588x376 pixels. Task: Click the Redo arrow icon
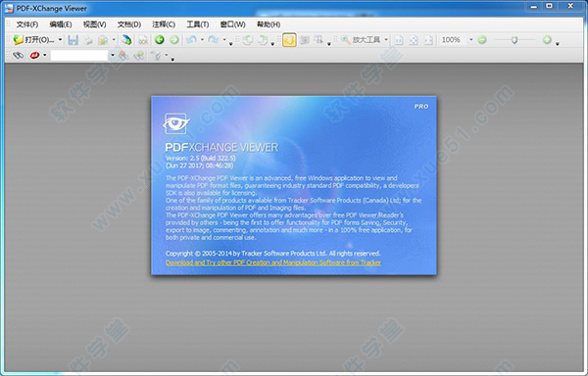click(x=214, y=39)
